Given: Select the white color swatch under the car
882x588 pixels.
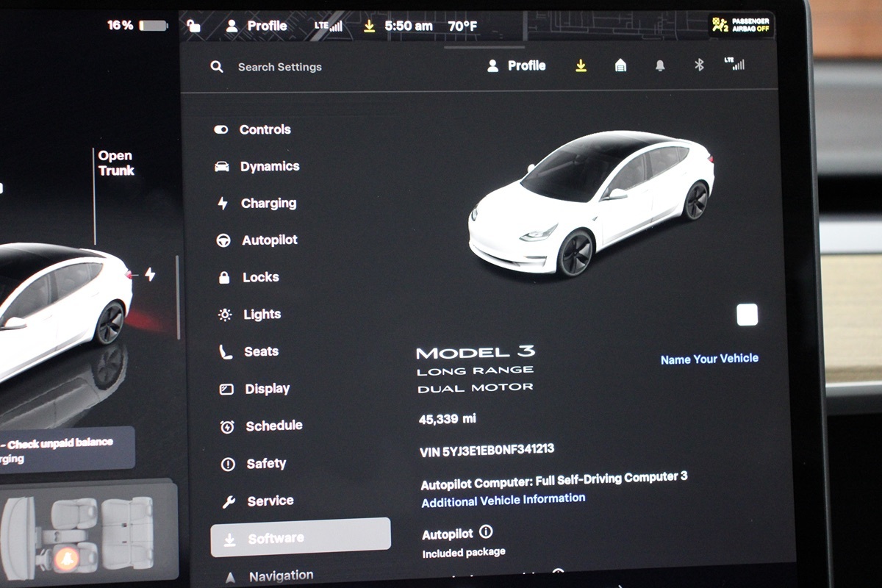Looking at the screenshot, I should 747,315.
